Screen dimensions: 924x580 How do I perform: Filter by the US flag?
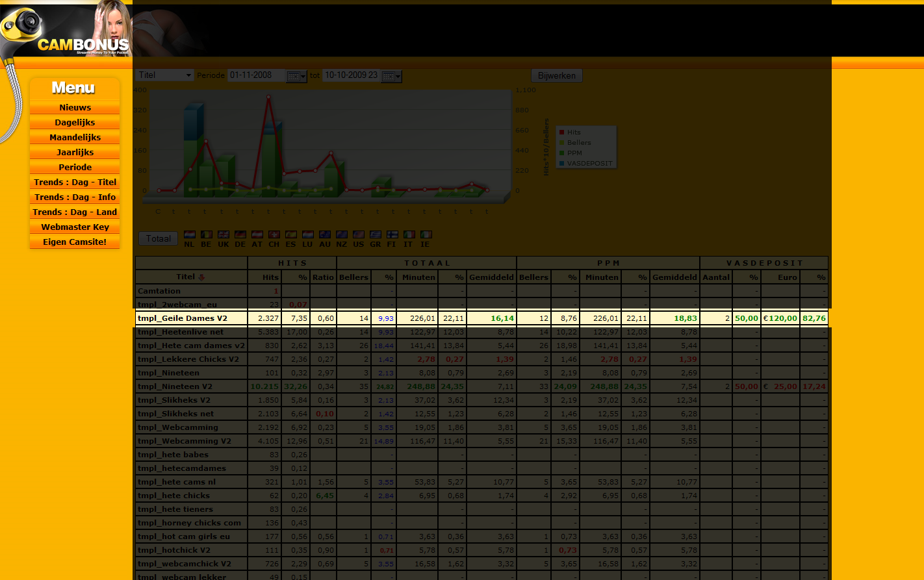tap(359, 234)
